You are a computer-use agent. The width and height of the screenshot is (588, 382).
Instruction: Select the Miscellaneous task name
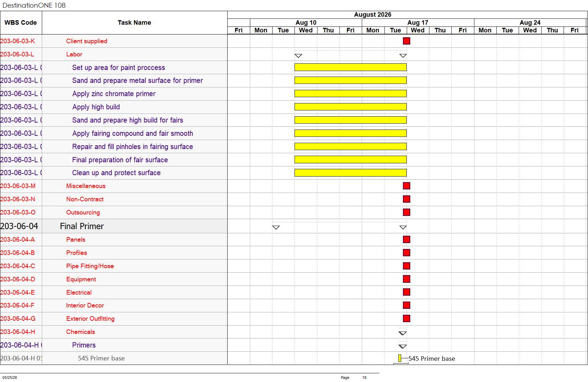coord(86,186)
